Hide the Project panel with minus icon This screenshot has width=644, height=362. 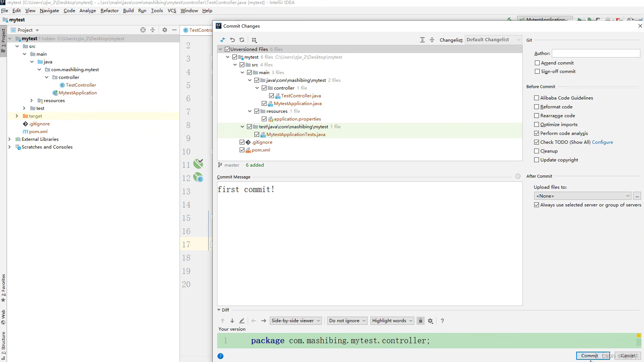[174, 30]
